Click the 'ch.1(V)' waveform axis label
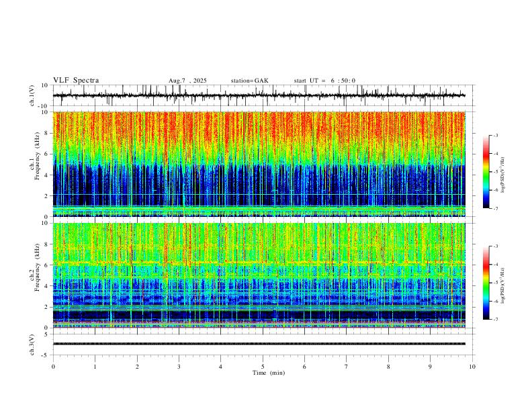The height and width of the screenshot is (411, 532). (32, 95)
